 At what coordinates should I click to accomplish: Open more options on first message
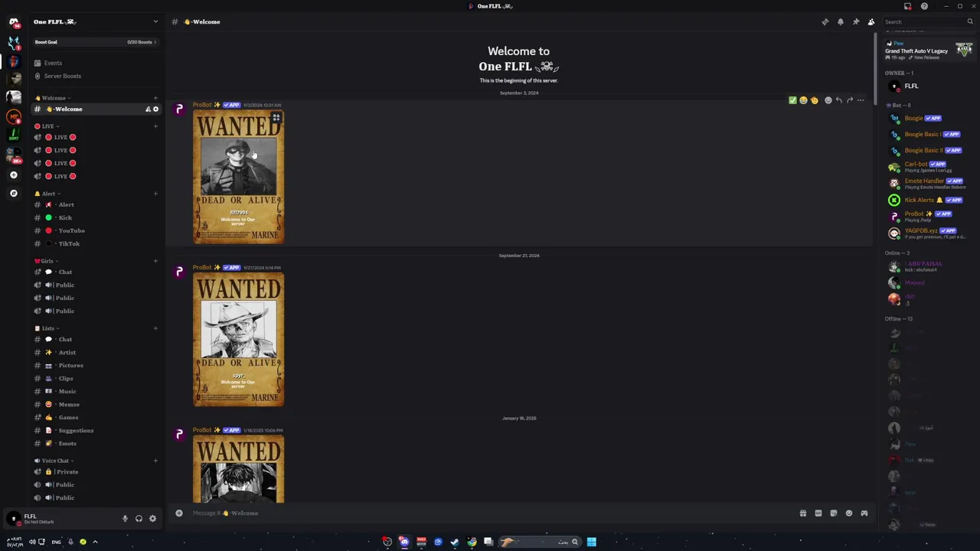click(861, 100)
